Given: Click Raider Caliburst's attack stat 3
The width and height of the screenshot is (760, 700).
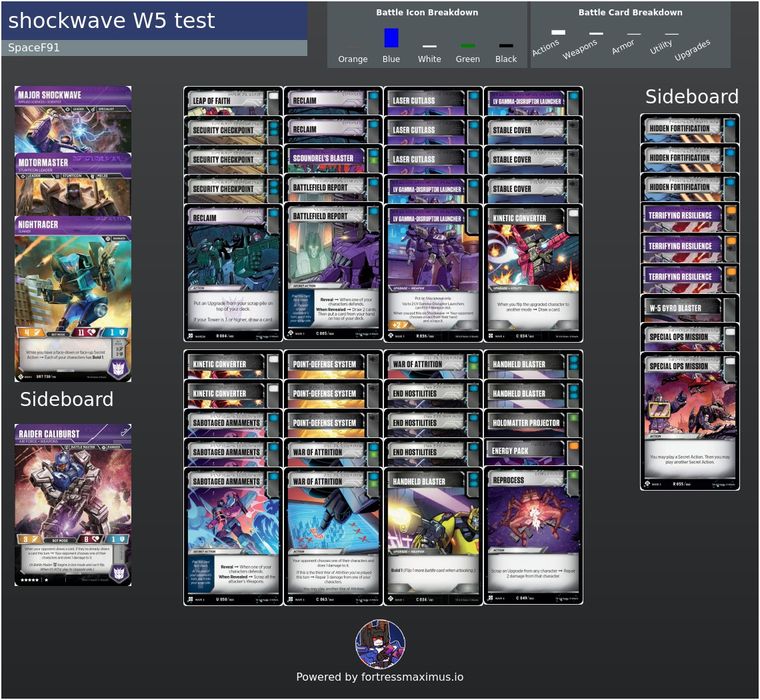Looking at the screenshot, I should pyautogui.click(x=31, y=539).
